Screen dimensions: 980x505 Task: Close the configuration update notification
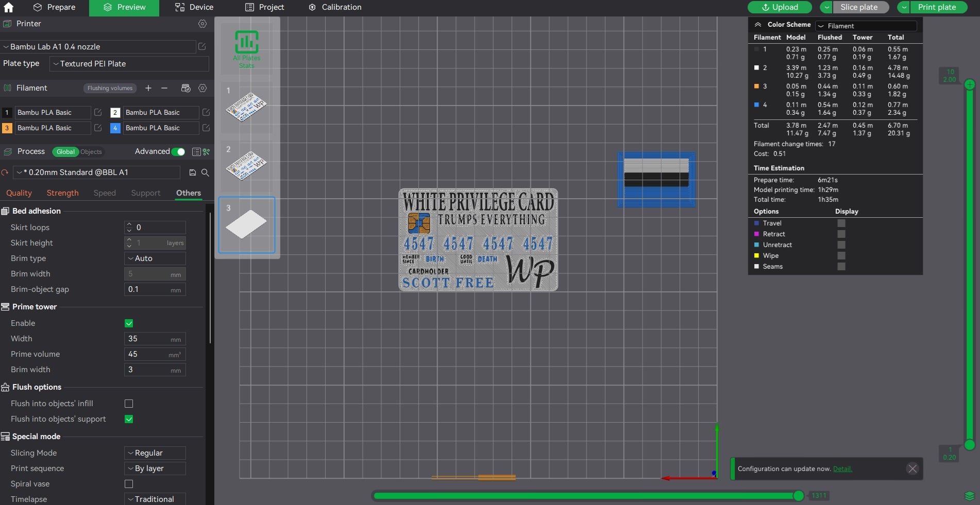pyautogui.click(x=913, y=468)
